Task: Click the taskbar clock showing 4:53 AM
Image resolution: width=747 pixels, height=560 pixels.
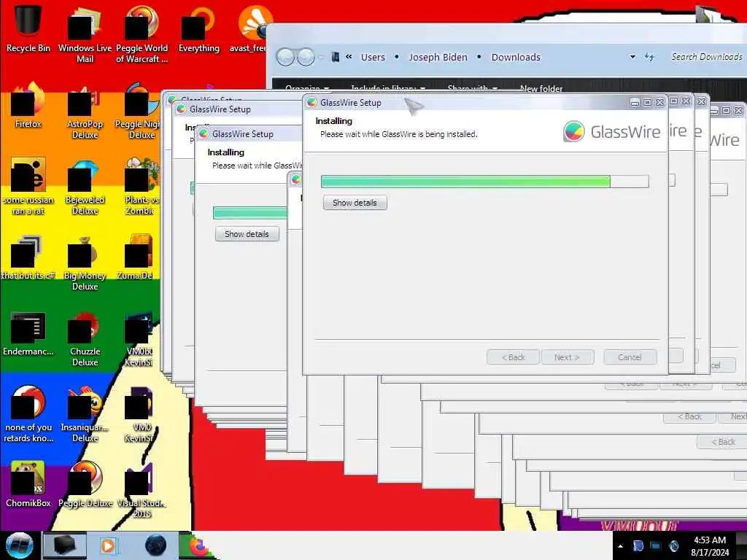Action: coord(710,546)
